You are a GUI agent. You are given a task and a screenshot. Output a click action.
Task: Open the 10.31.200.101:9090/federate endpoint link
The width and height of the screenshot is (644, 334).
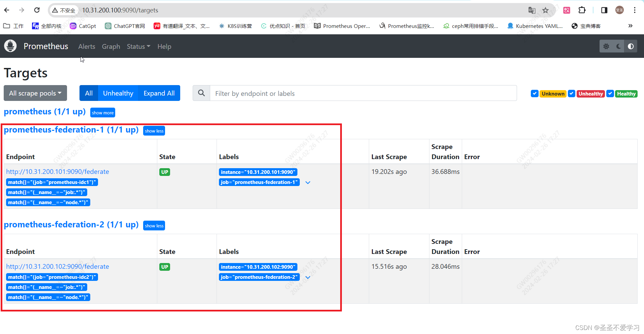[58, 172]
